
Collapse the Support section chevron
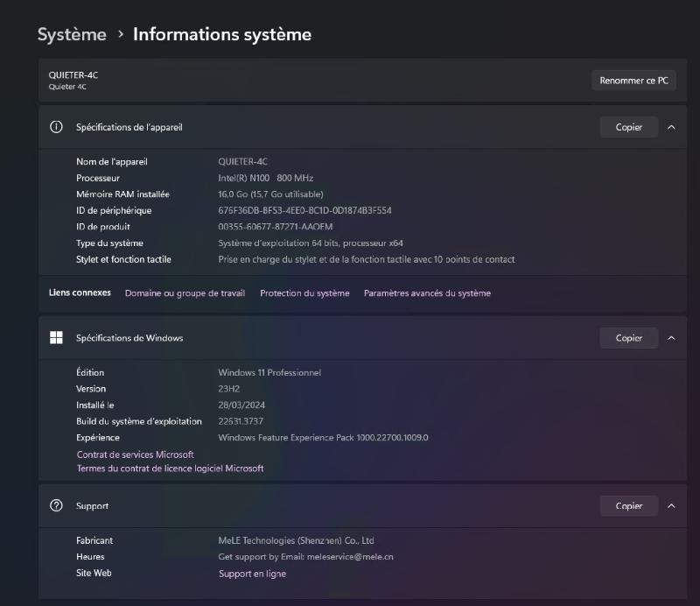[x=671, y=506]
